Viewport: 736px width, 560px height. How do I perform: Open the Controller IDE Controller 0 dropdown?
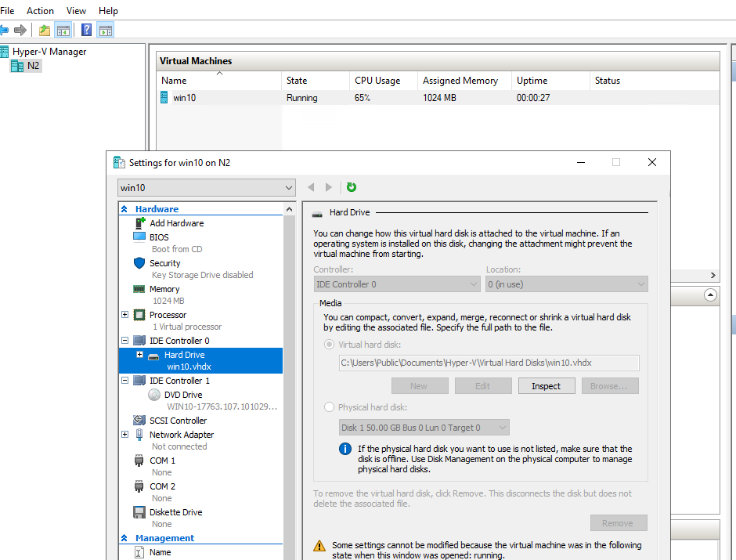[x=397, y=284]
